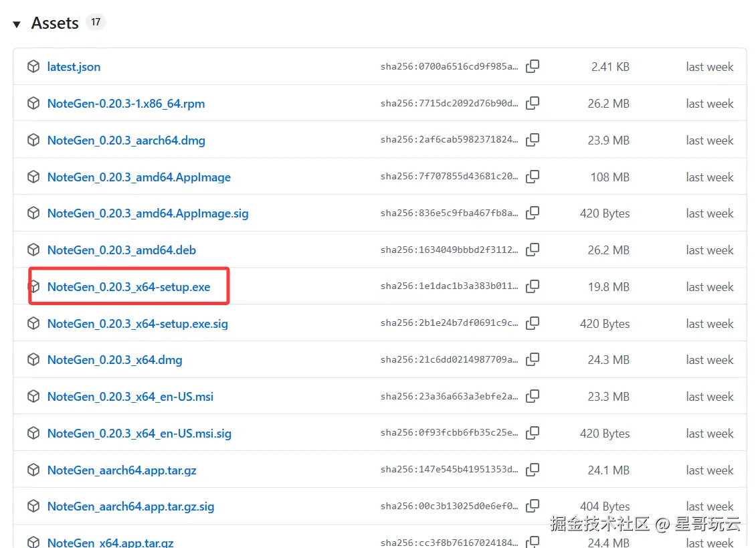Download NoteGen_aarch64.app.tar.gz
This screenshot has width=756, height=548.
(x=122, y=470)
